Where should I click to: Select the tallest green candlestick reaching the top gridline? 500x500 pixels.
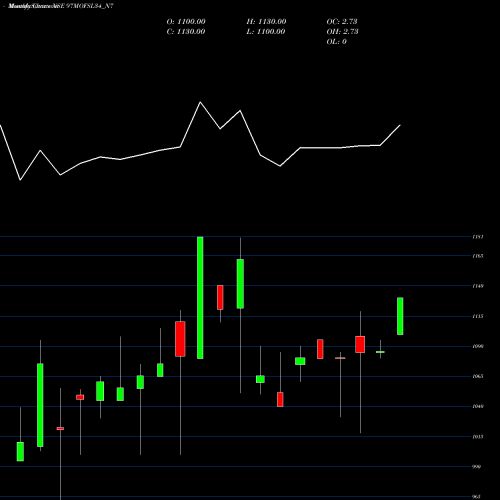click(x=200, y=298)
